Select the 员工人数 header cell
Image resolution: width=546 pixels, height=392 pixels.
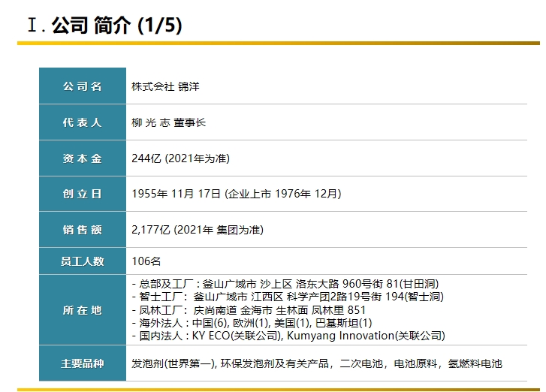click(83, 261)
